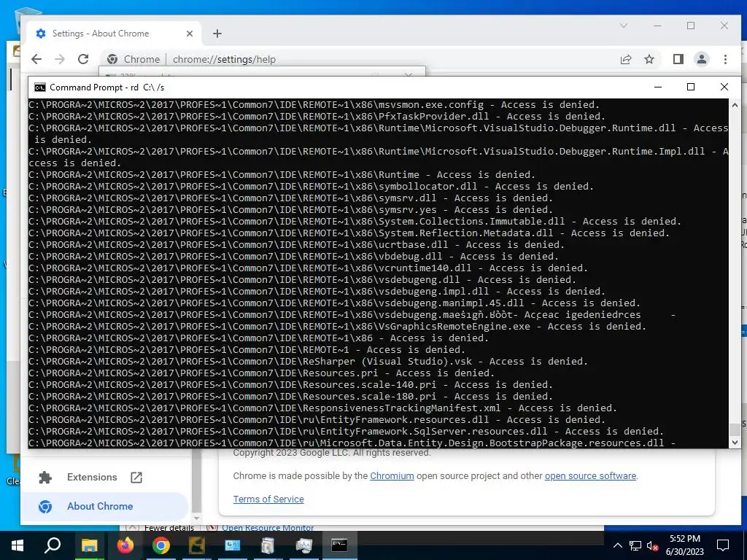
Task: Click Chrome settings sidebar scroll down arrow
Action: tap(196, 518)
